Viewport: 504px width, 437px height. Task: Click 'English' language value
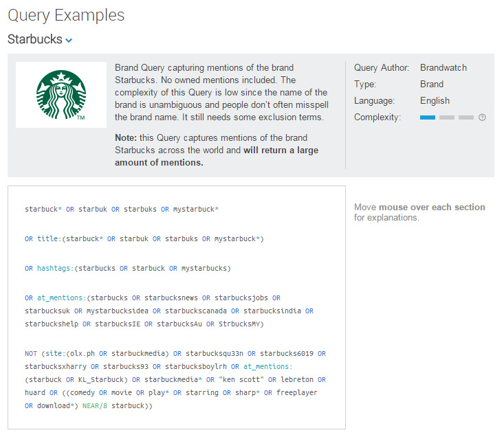click(435, 100)
